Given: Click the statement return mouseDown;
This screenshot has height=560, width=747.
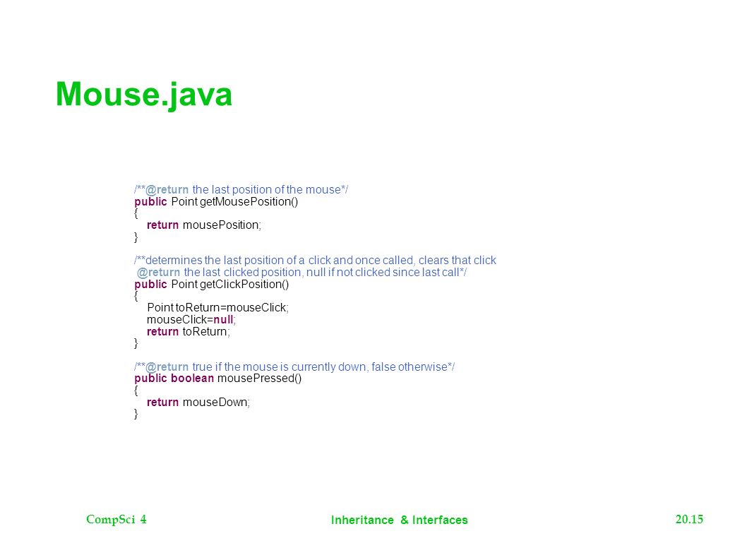Looking at the screenshot, I should click(x=198, y=403).
